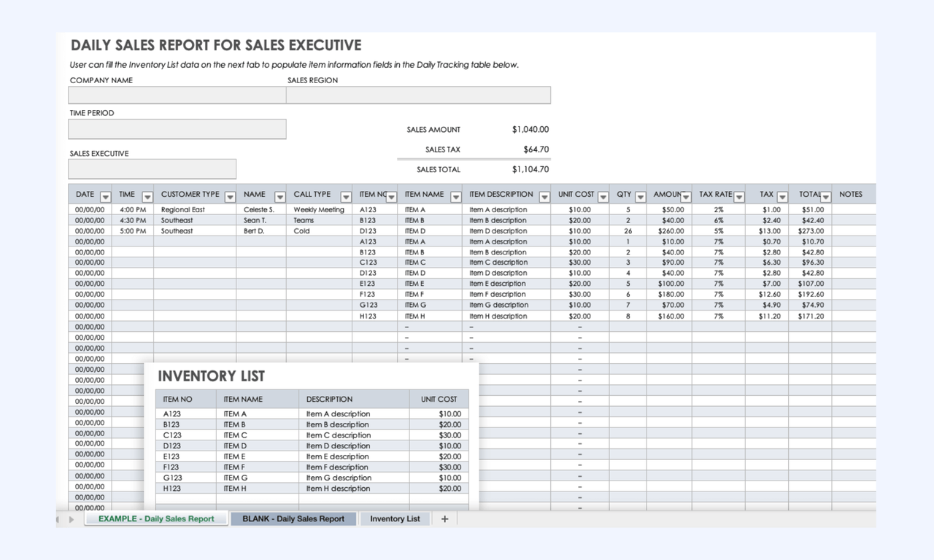This screenshot has width=934, height=560.
Task: Add a new sheet with plus icon
Action: coord(444,518)
